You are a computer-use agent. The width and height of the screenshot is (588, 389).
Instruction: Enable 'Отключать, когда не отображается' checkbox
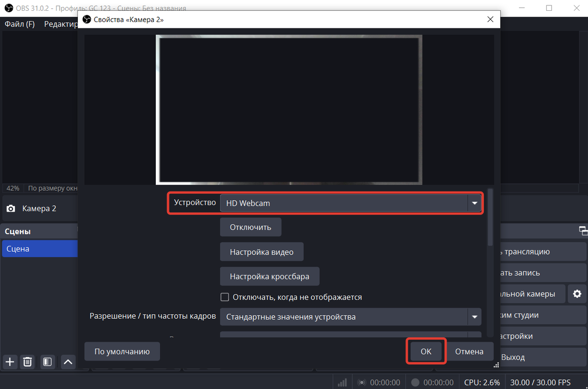pyautogui.click(x=225, y=297)
